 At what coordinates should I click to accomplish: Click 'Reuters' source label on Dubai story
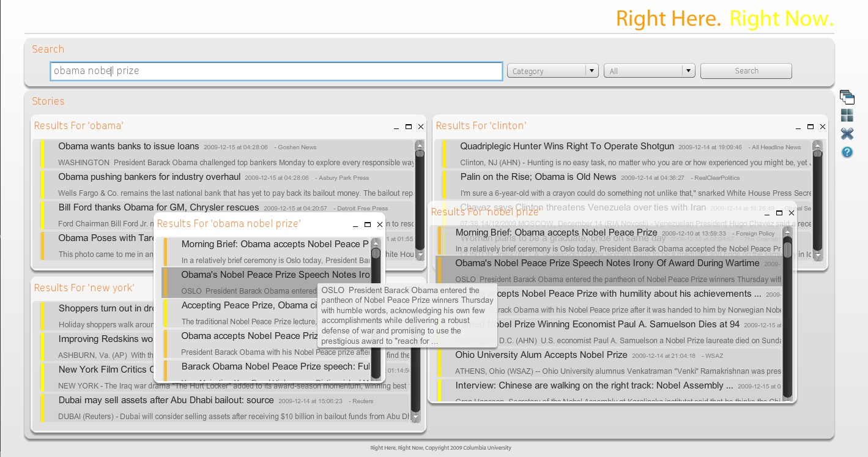[361, 401]
